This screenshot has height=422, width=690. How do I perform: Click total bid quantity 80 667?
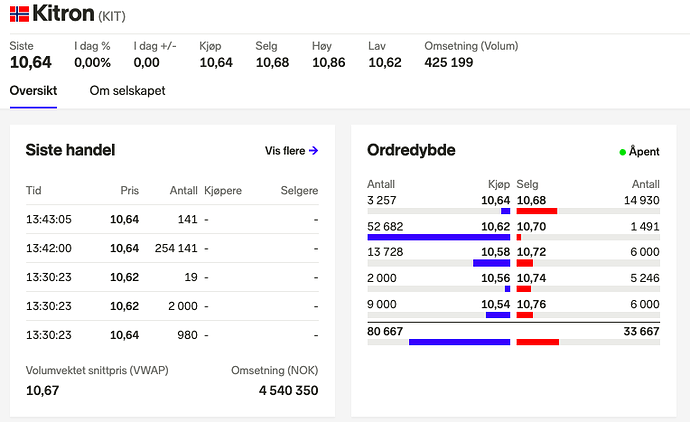pyautogui.click(x=385, y=331)
